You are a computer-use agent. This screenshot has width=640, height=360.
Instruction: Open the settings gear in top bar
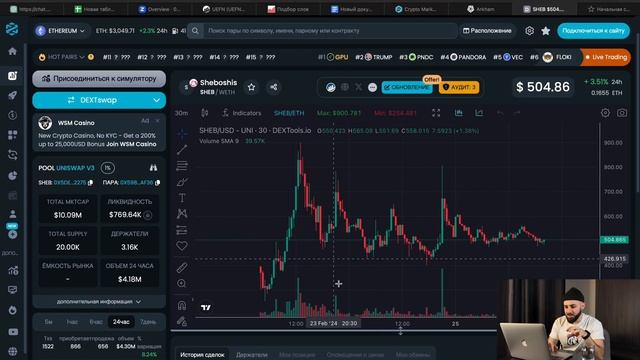[529, 31]
